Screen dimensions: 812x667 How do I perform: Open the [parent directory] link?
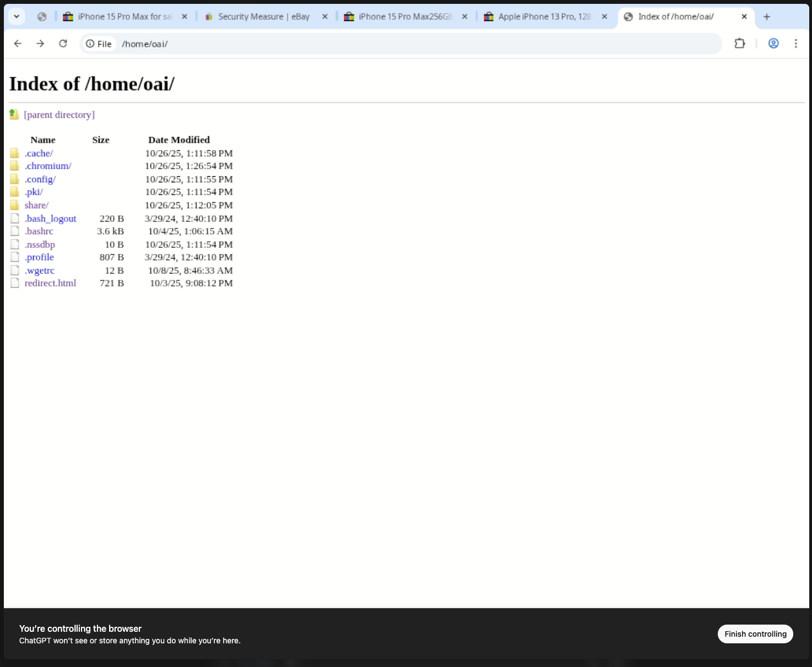[x=59, y=114]
